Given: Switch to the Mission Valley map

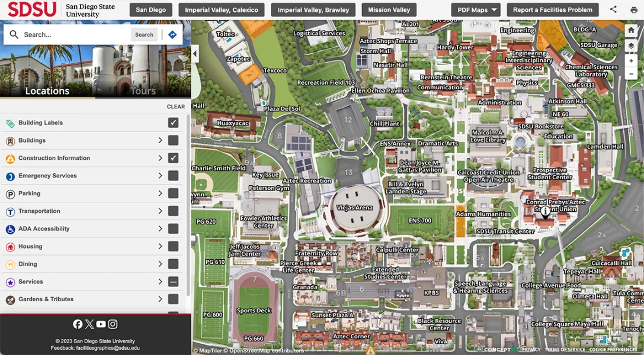Looking at the screenshot, I should (389, 10).
